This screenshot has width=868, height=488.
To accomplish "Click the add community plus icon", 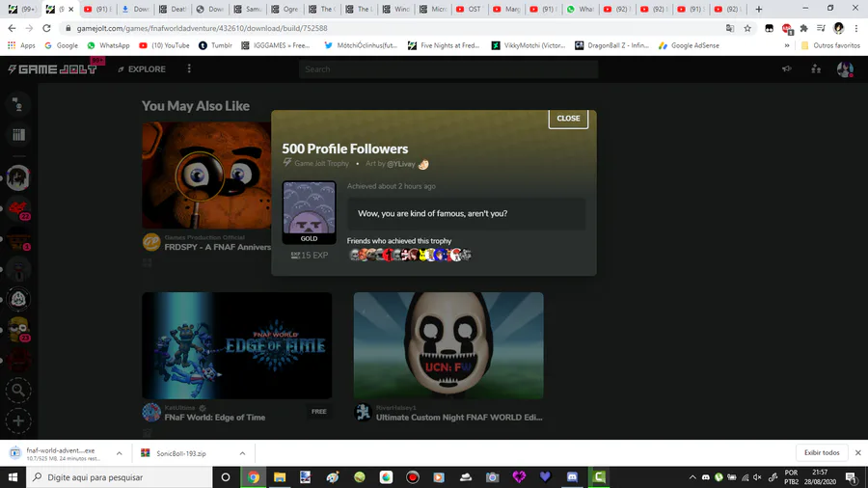I will click(18, 421).
